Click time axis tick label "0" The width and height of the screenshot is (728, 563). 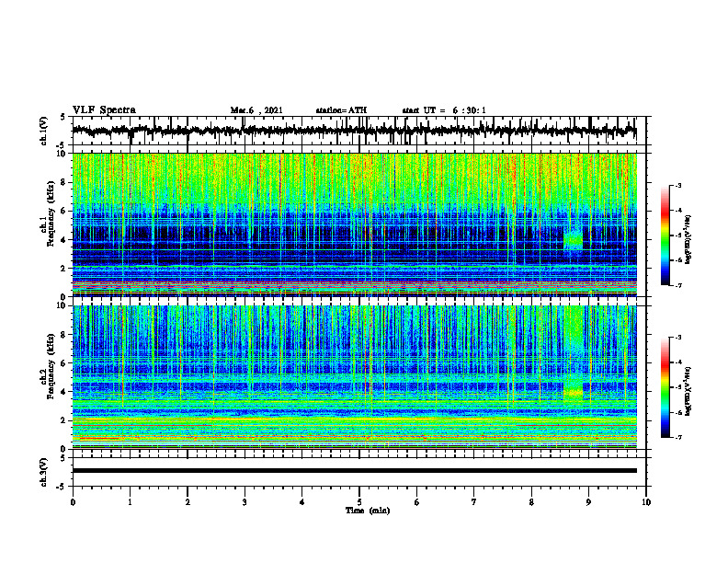point(73,502)
